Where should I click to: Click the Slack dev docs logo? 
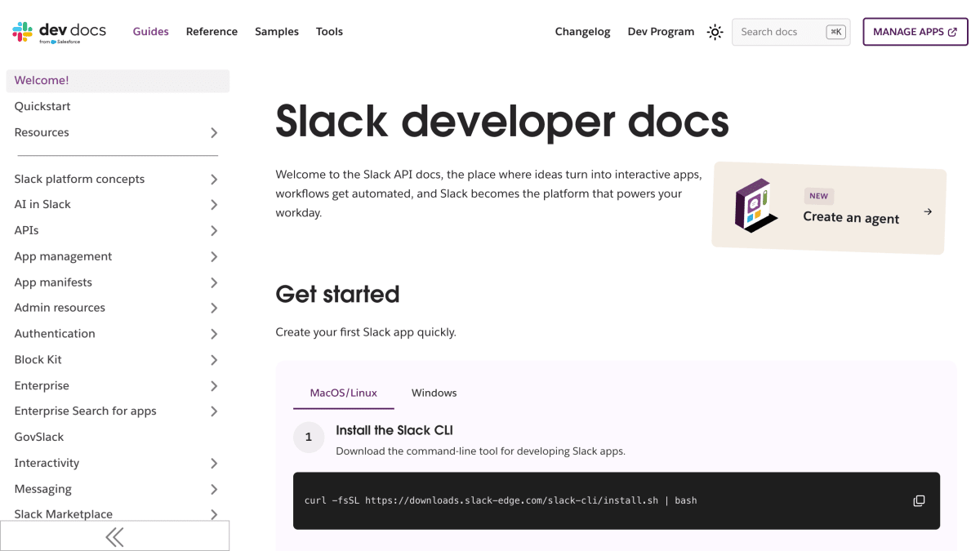[x=59, y=32]
